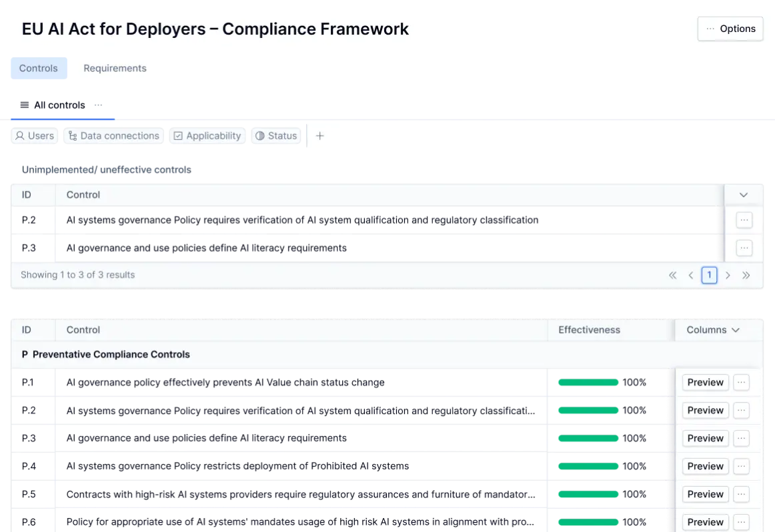Collapse the Preventative Compliance Controls group
This screenshot has width=775, height=532.
click(x=25, y=354)
